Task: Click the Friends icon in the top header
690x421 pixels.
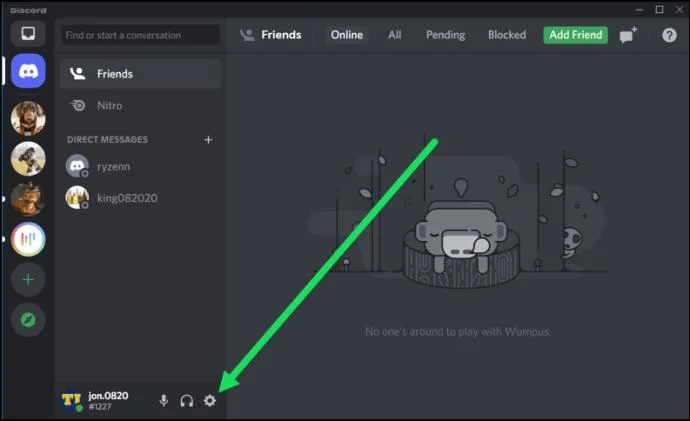Action: [x=247, y=35]
